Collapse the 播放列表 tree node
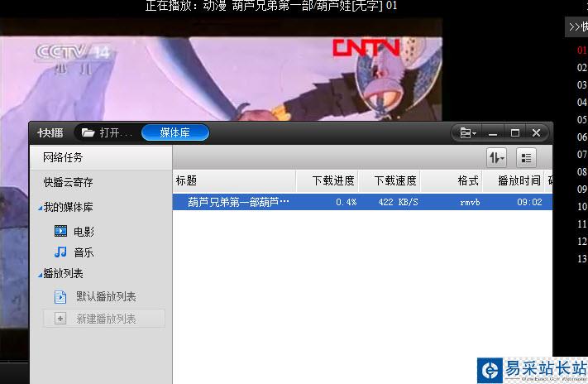Viewport: 588px width, 384px height. [41, 275]
